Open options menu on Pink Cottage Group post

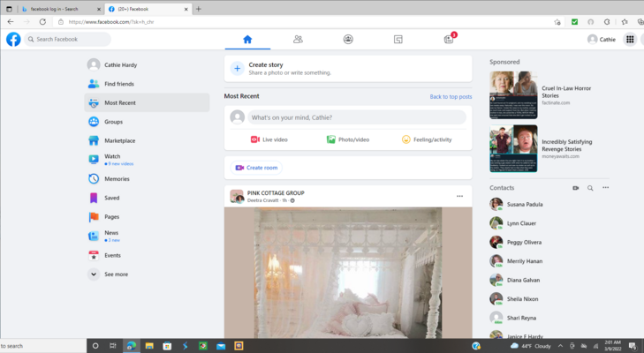459,196
